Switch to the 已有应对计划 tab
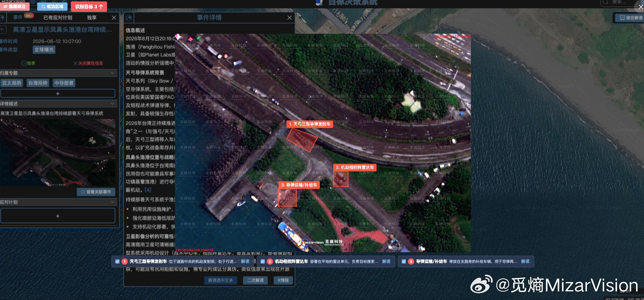Screen dimensions: 644x300 pyautogui.click(x=57, y=18)
